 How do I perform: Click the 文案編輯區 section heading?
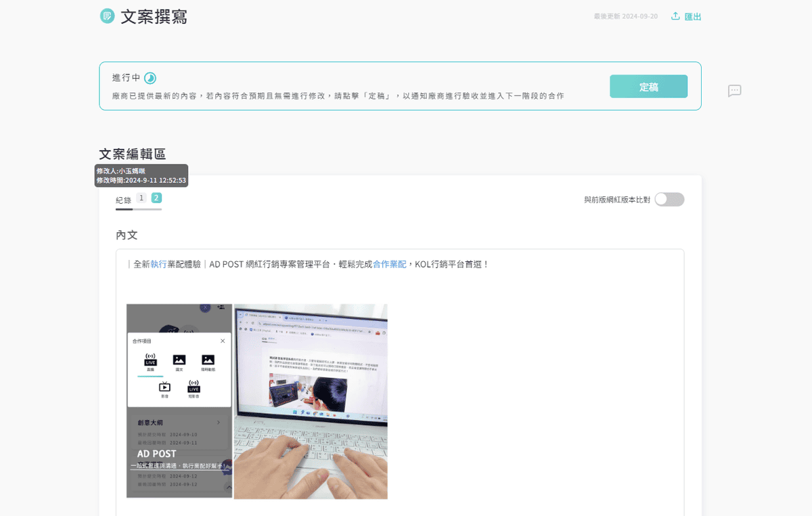(133, 154)
